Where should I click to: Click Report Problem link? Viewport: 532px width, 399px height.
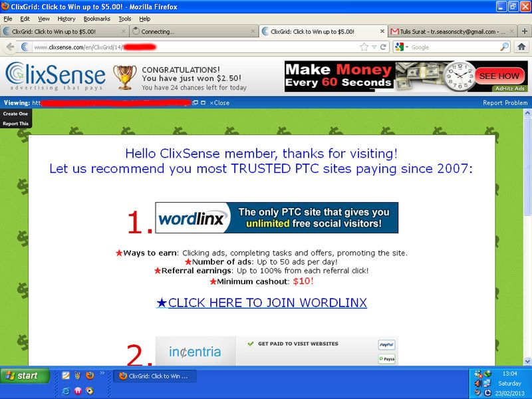pos(505,103)
